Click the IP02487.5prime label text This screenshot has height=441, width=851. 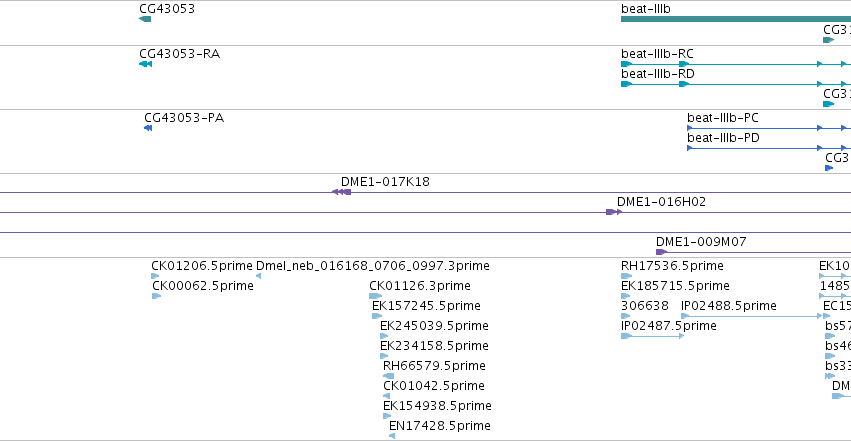669,326
